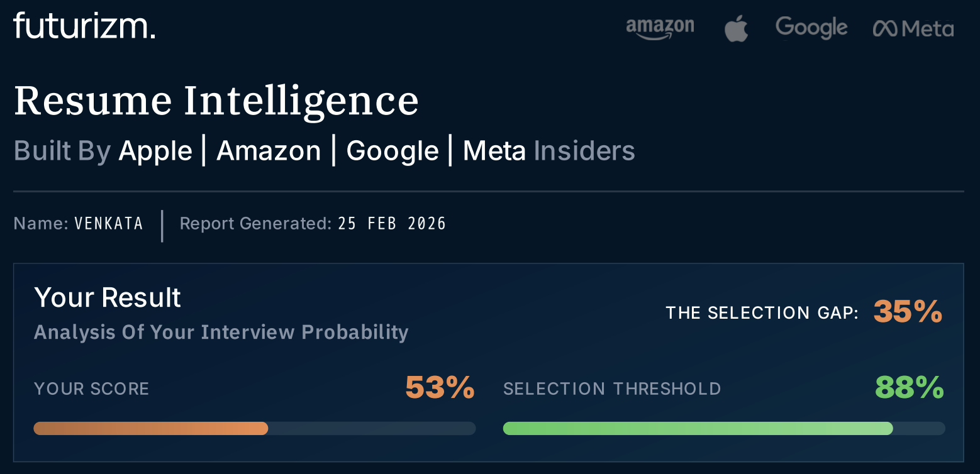Click the 88% selection threshold value

(910, 387)
